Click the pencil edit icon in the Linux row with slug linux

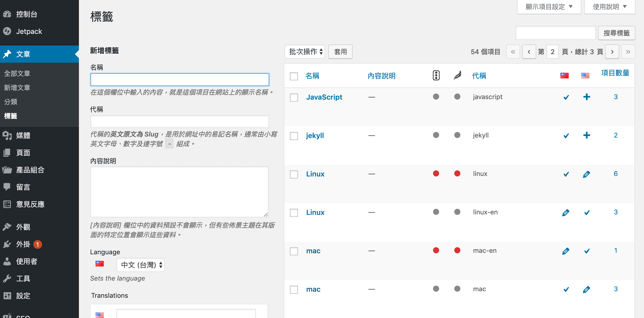click(587, 174)
